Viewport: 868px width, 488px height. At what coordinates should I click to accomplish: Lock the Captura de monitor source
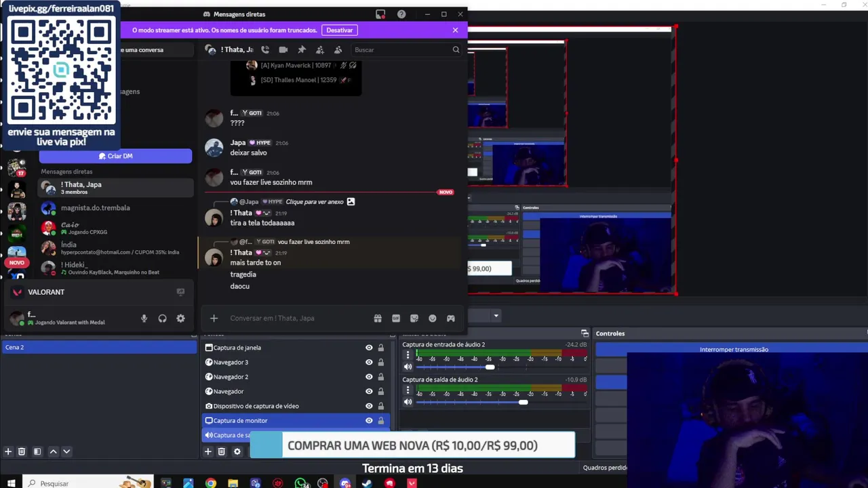(381, 421)
